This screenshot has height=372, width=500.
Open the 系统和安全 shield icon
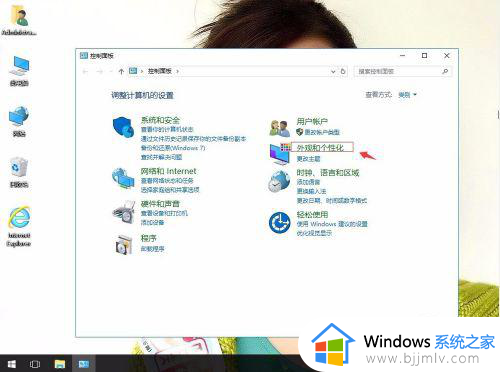point(123,127)
